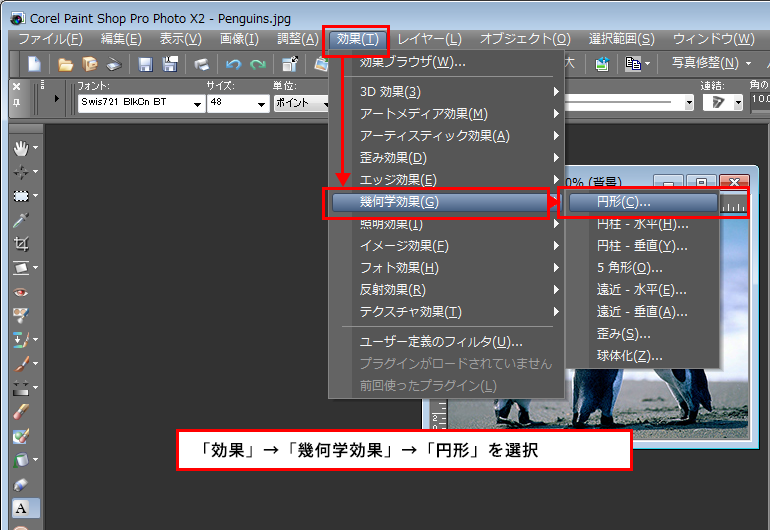The width and height of the screenshot is (770, 530).
Task: Click the 角の miter limit field
Action: (x=760, y=99)
